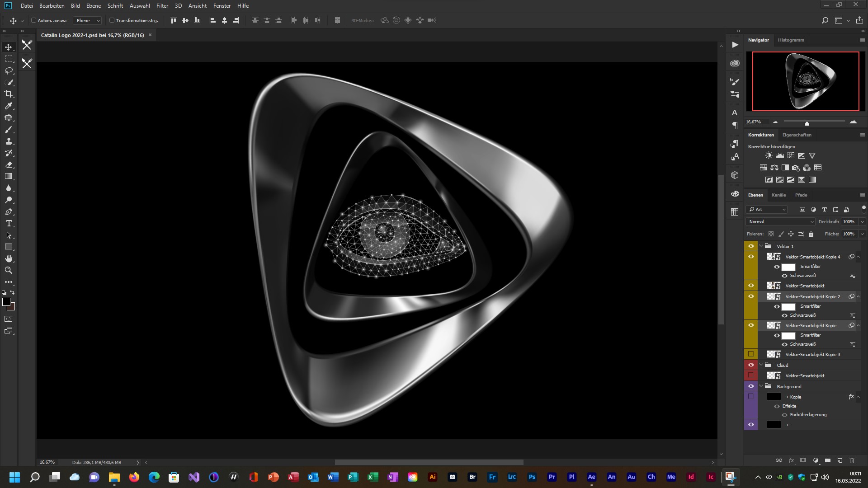Click the foreground color swatch

click(x=6, y=302)
